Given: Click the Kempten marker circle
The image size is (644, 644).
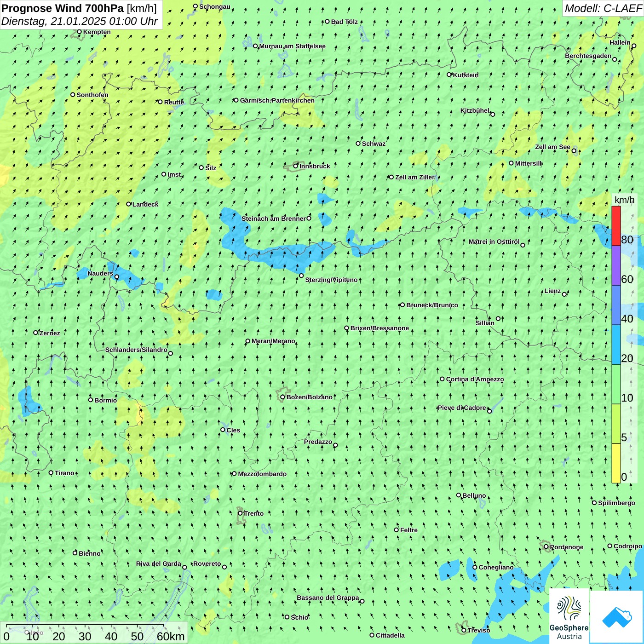Looking at the screenshot, I should click(79, 32).
